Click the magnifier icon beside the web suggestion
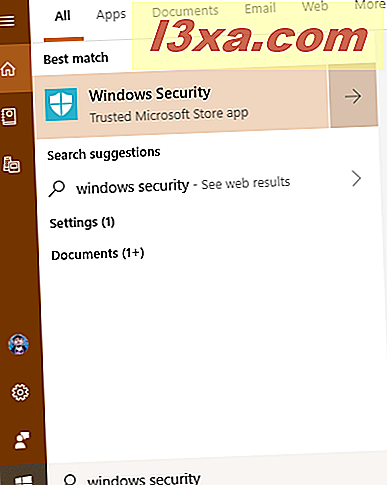This screenshot has height=485, width=387. (x=56, y=188)
